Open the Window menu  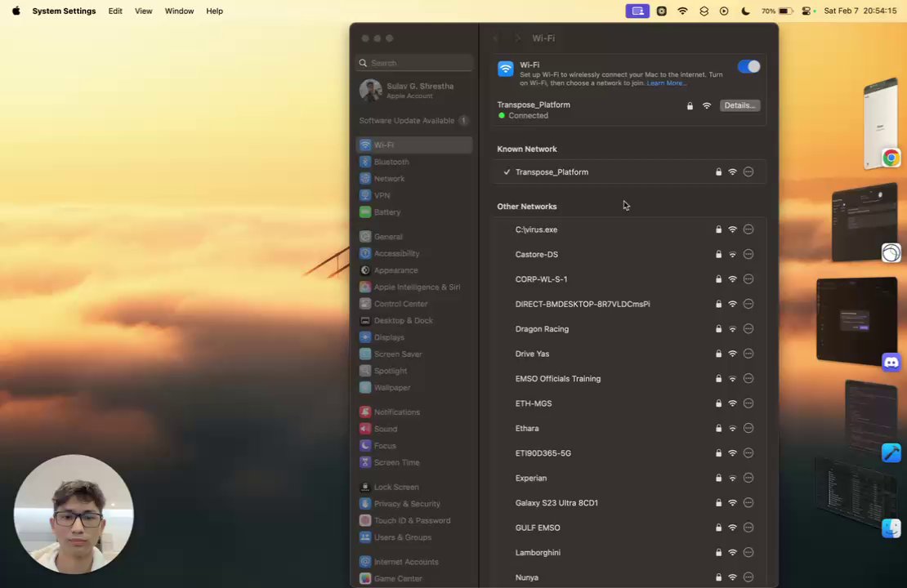click(179, 11)
